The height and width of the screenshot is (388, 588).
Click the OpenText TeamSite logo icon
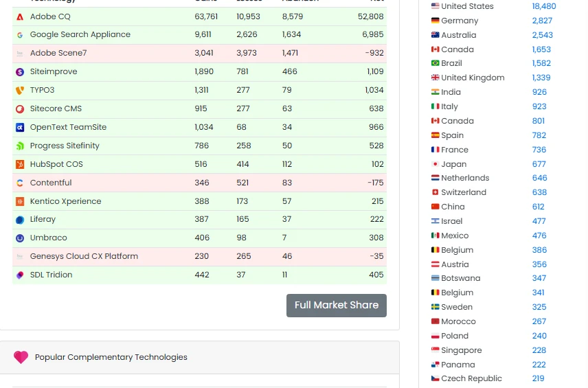click(20, 128)
